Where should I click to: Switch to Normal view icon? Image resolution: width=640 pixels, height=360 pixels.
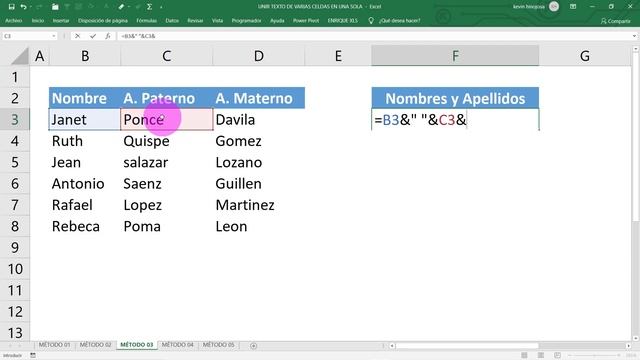pos(524,356)
